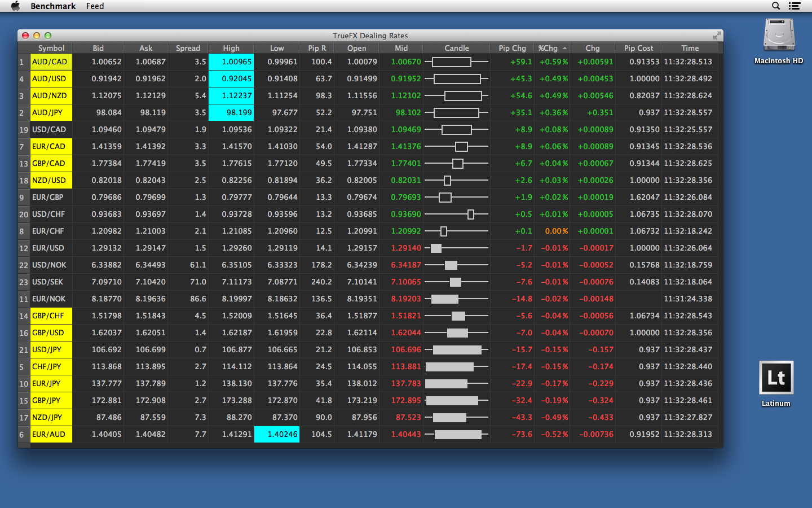Select the EUR/CHF symbol cell
Screen dimensions: 812x508
coord(51,231)
